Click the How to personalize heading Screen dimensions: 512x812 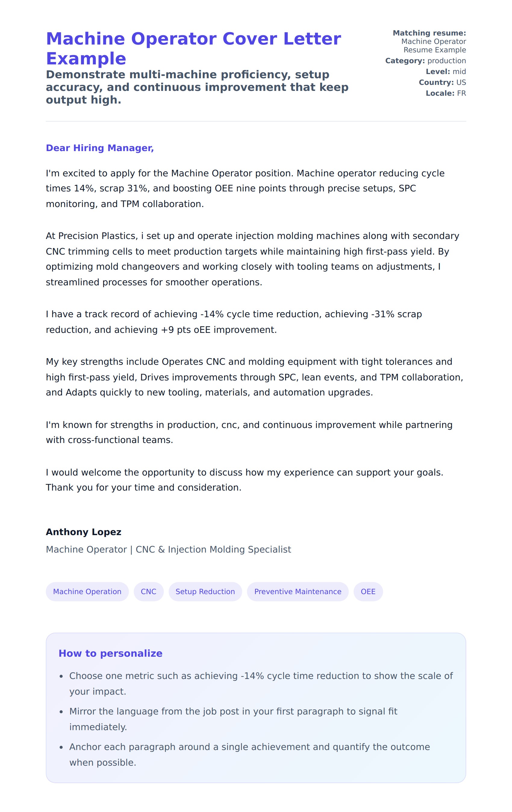coord(110,653)
